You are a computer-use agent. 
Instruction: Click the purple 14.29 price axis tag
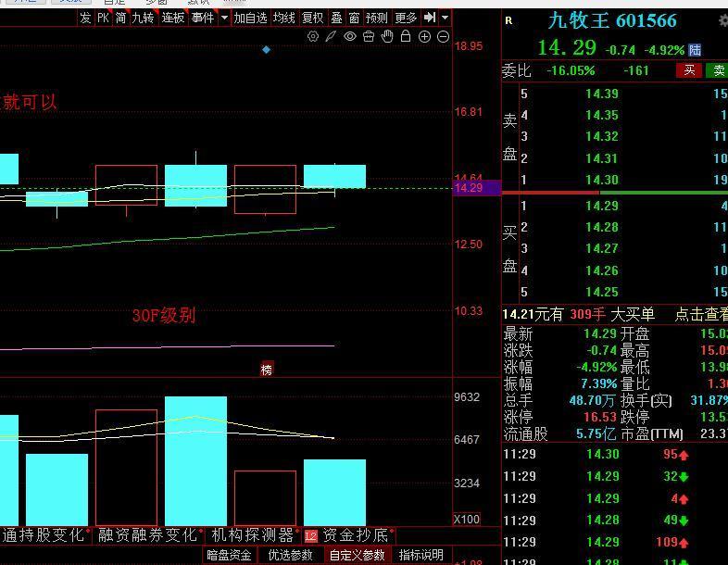tap(476, 188)
